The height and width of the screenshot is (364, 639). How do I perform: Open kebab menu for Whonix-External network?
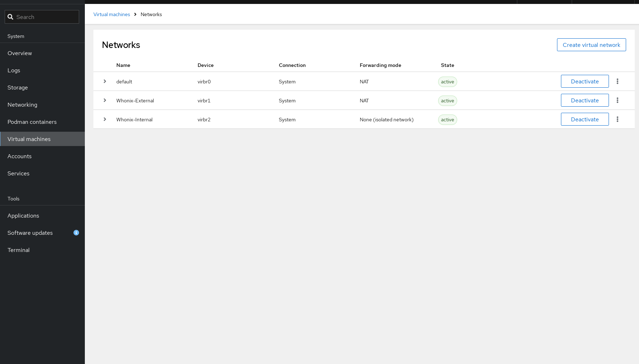(x=617, y=100)
